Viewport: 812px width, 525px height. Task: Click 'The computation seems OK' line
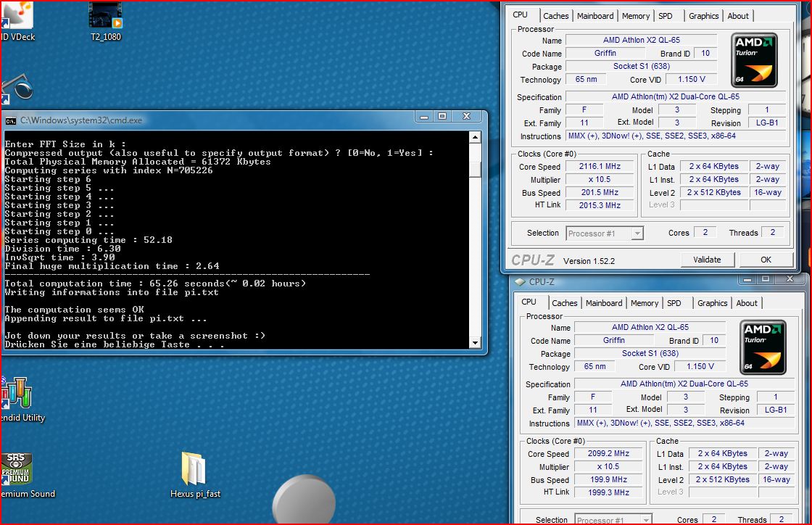pyautogui.click(x=75, y=310)
